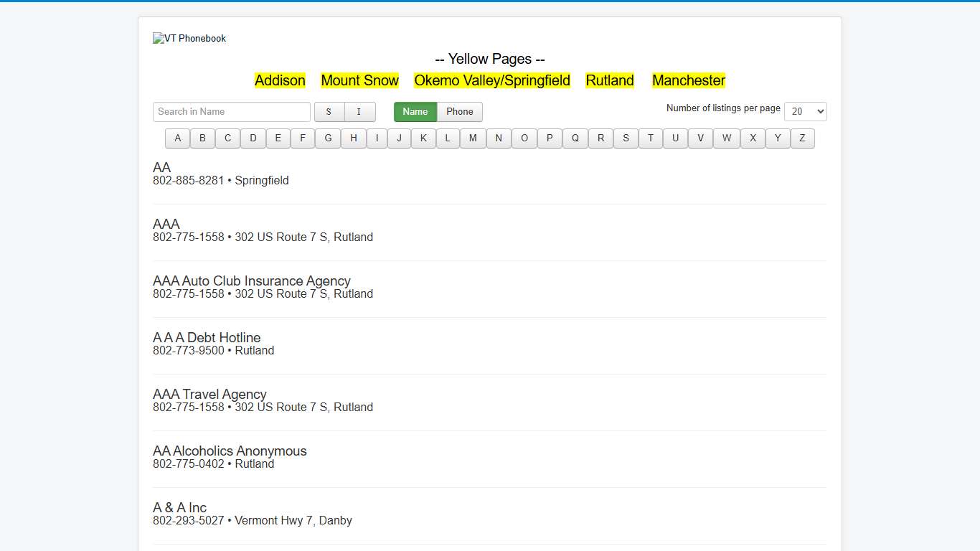Visit the Rutland yellow pages link

click(610, 80)
